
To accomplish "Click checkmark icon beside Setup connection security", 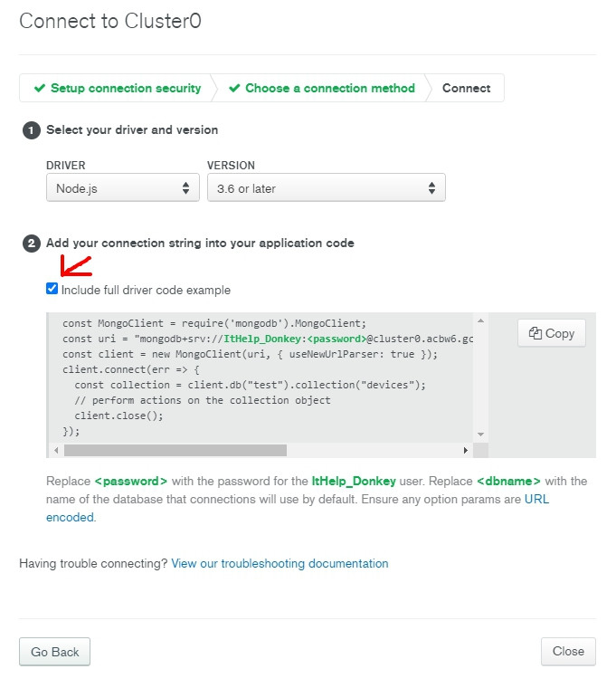I will [39, 89].
